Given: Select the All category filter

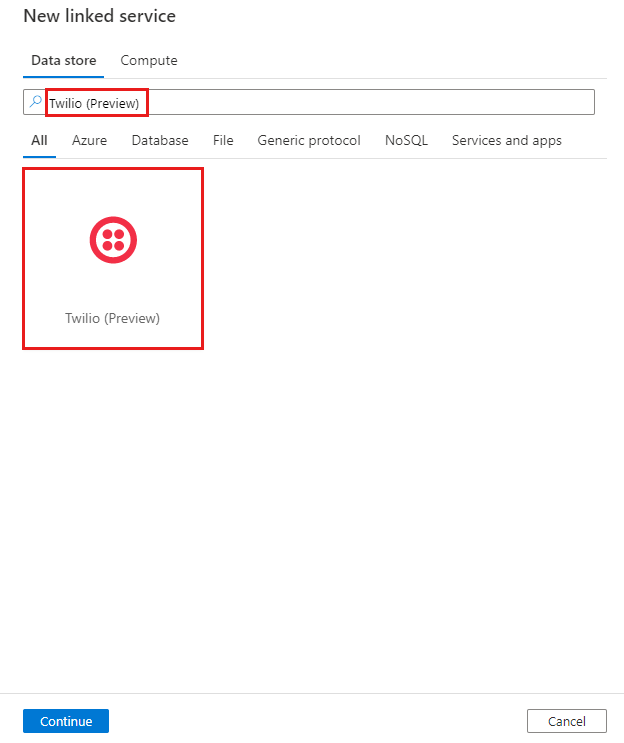Looking at the screenshot, I should pos(39,141).
